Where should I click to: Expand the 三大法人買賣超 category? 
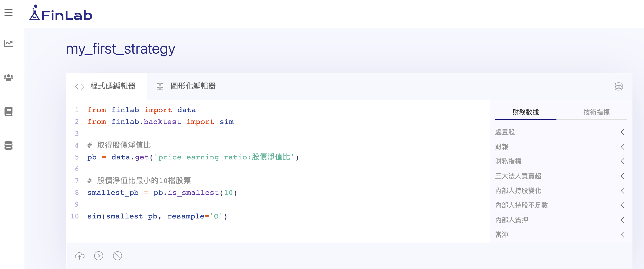coord(560,176)
